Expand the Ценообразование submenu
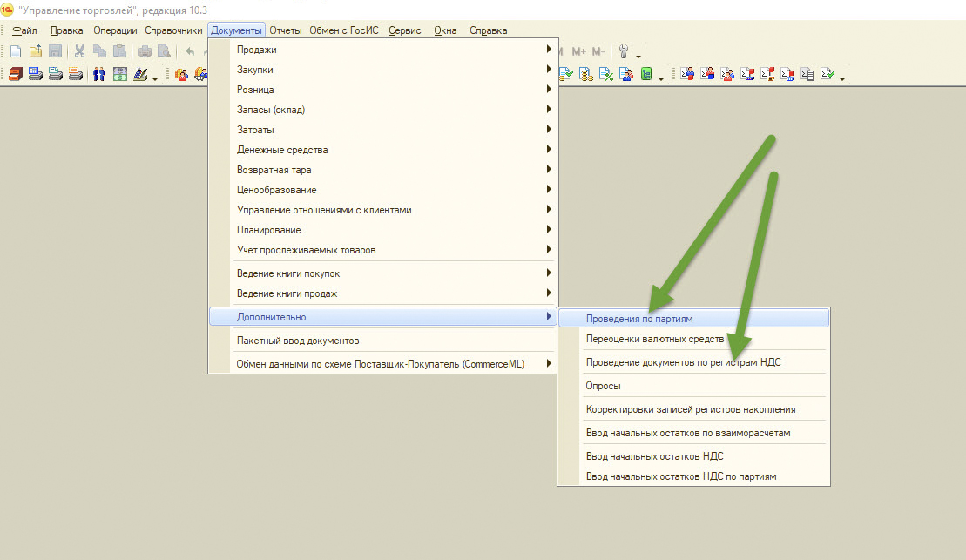This screenshot has height=560, width=966. (x=382, y=190)
